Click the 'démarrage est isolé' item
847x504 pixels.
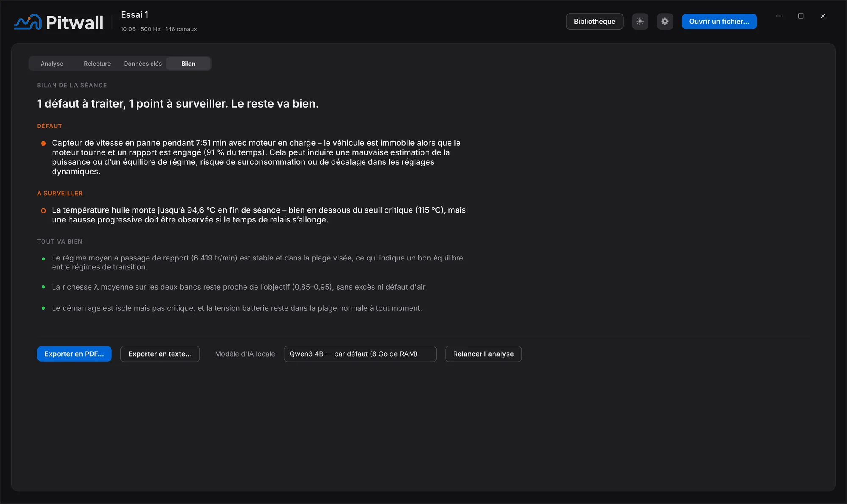(237, 308)
